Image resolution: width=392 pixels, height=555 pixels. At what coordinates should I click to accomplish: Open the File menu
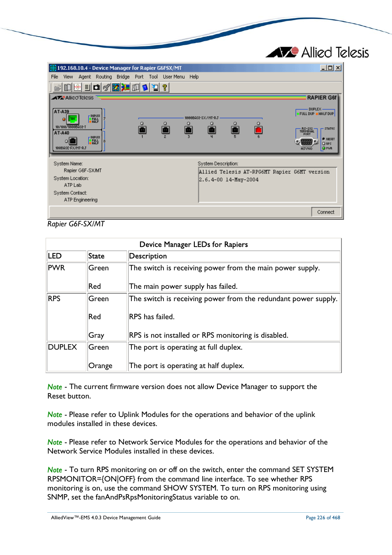(x=55, y=77)
